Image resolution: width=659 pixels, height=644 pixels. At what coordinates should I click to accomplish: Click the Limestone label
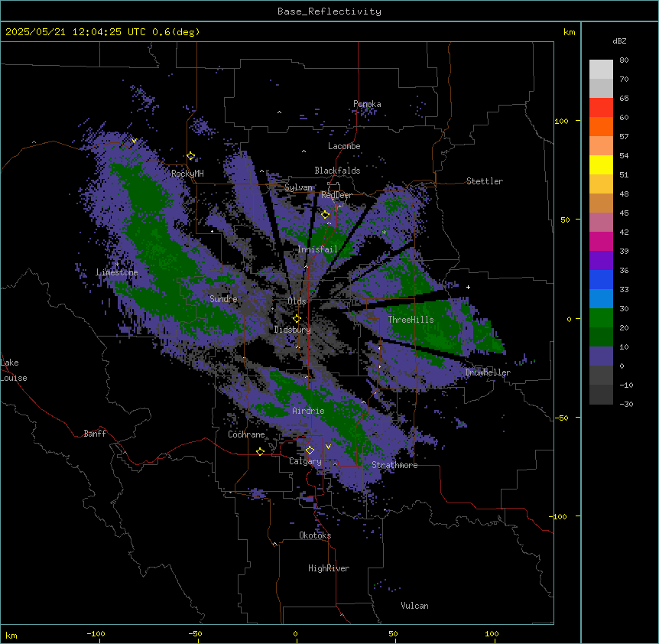117,272
